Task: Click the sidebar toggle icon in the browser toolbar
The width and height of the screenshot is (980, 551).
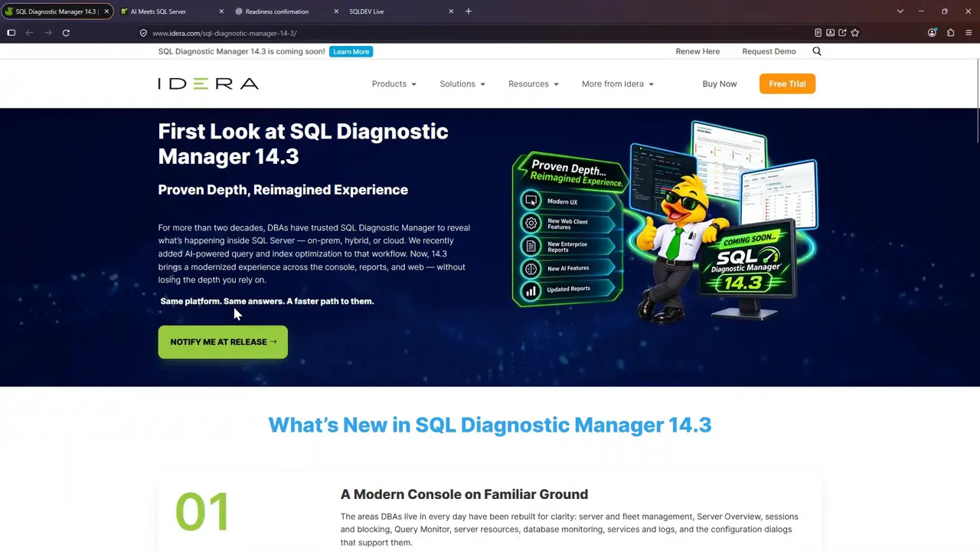Action: (11, 33)
